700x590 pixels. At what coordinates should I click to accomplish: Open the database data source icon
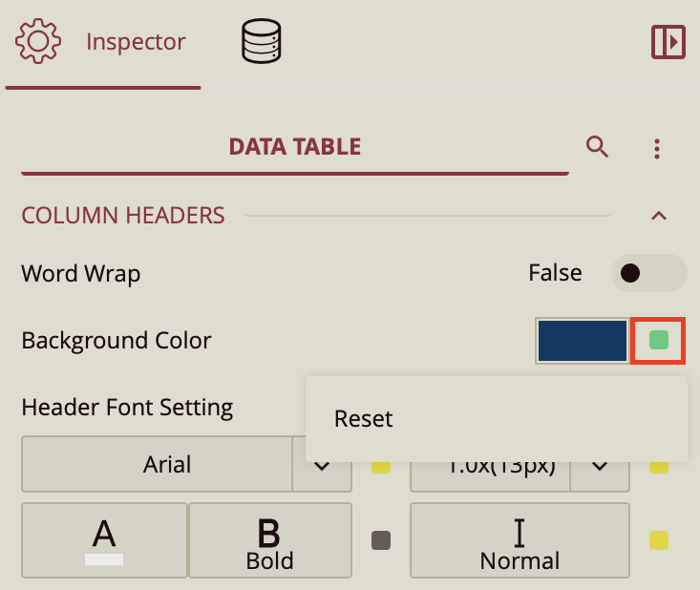[x=261, y=42]
